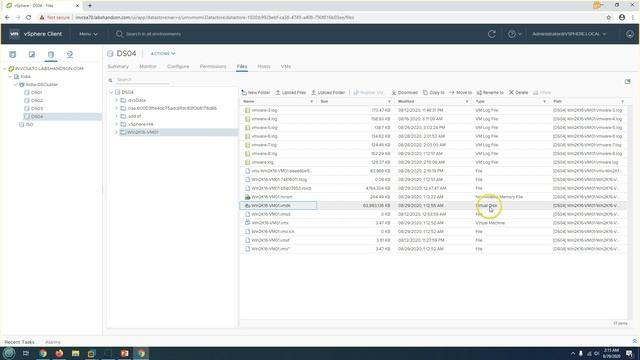Screen dimensions: 640x360
Task: Click the Copy to button
Action: click(x=433, y=93)
